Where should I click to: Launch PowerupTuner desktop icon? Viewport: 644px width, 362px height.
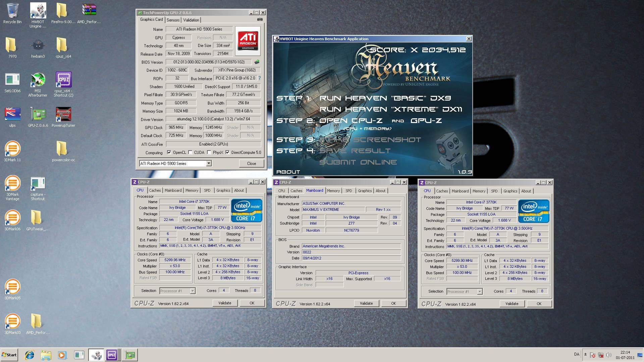click(63, 117)
